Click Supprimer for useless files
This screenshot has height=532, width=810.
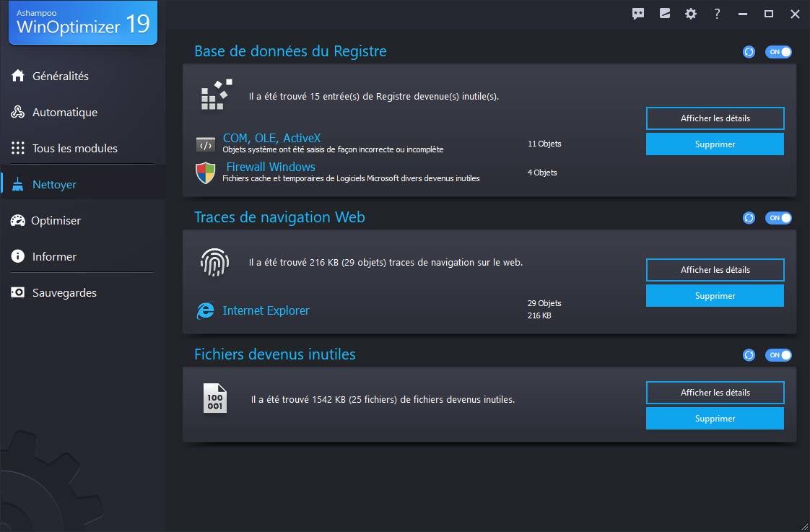(x=715, y=419)
